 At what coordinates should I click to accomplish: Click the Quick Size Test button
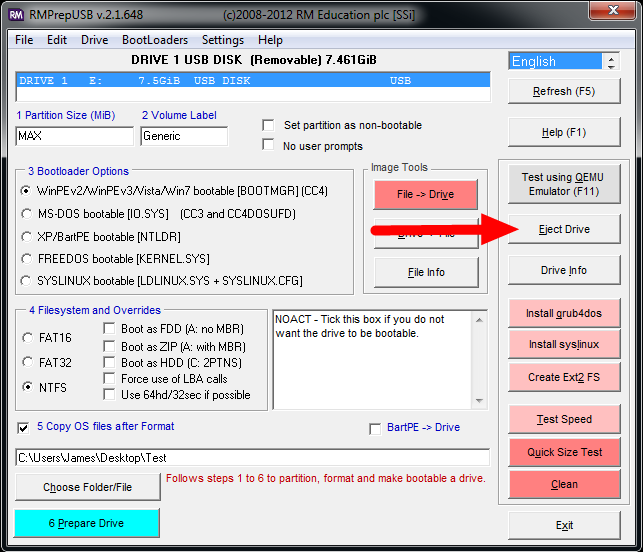click(x=564, y=452)
